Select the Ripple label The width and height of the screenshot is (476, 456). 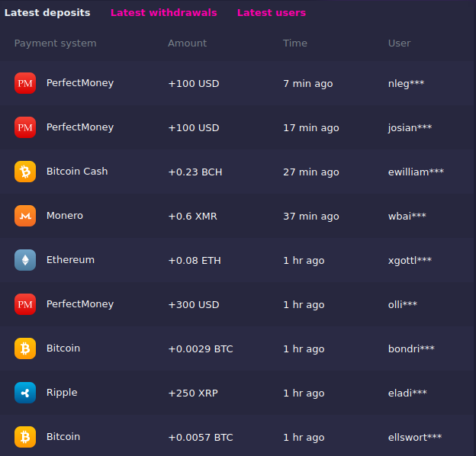62,393
